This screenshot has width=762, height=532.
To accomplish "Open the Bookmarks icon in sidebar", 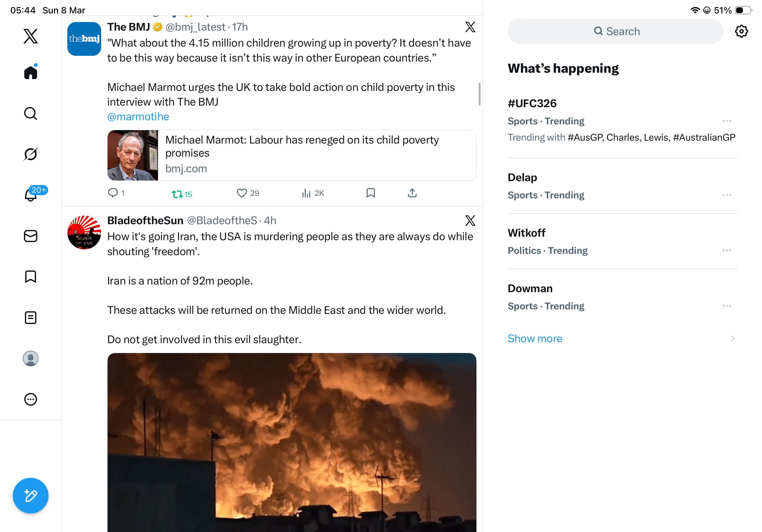I will point(31,277).
